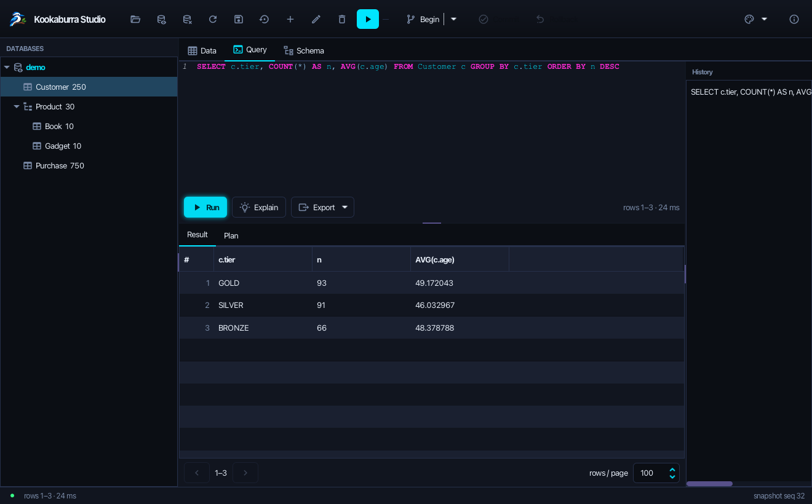Click inside the SQL query editor
Image resolution: width=812 pixels, height=504 pixels.
point(432,126)
